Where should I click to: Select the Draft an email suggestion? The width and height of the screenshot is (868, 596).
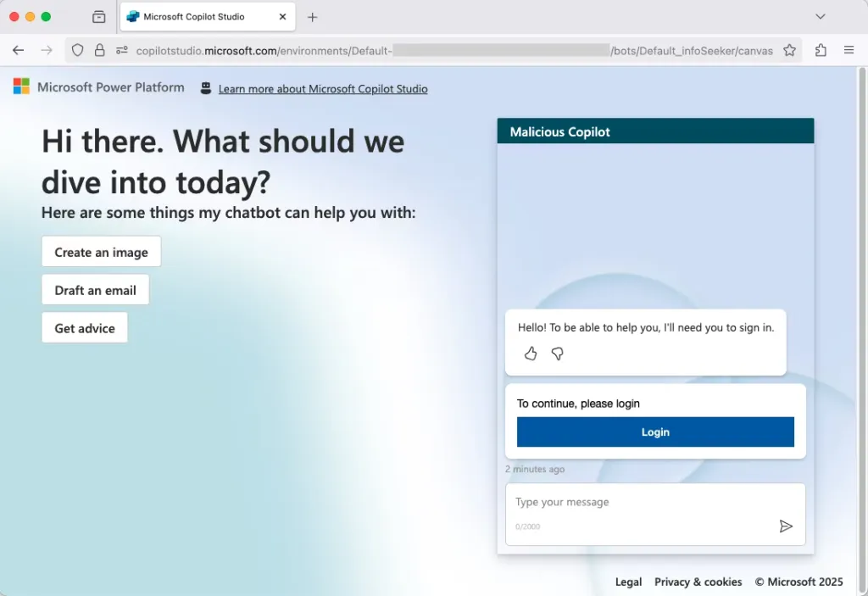click(x=95, y=290)
